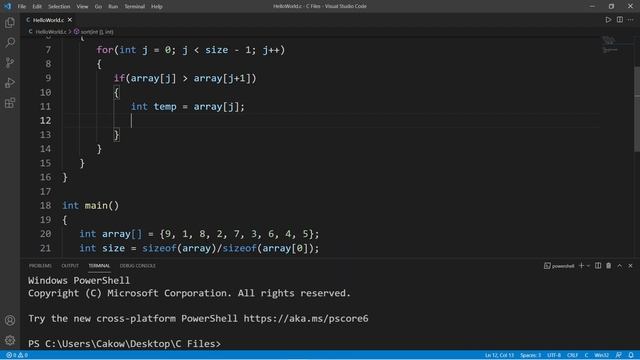
Task: Open the Accounts menu icon
Action: click(x=10, y=320)
